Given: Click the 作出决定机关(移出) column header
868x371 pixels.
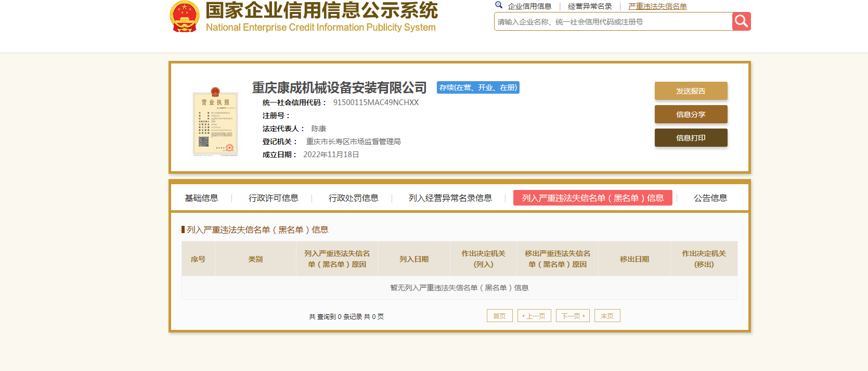Looking at the screenshot, I should pyautogui.click(x=704, y=259).
